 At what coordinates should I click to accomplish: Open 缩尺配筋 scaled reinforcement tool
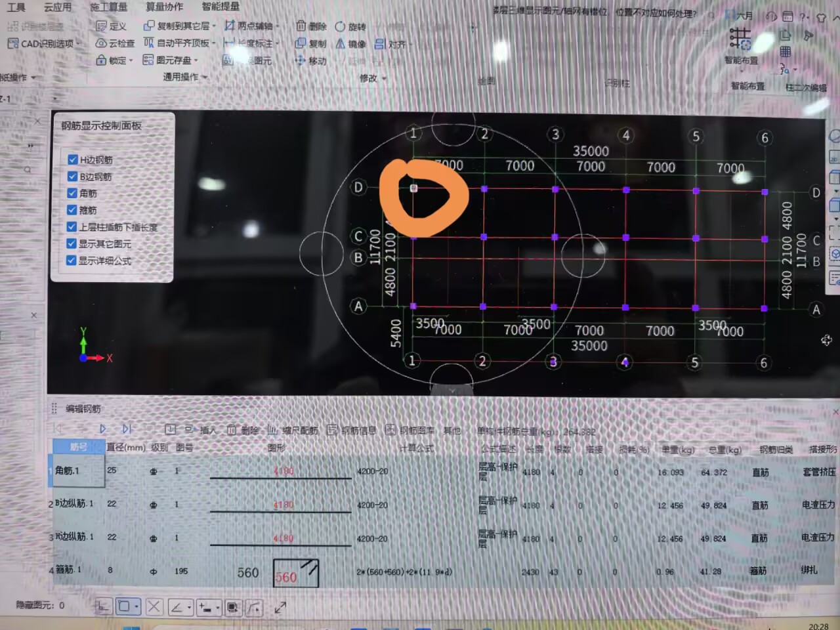coord(293,430)
